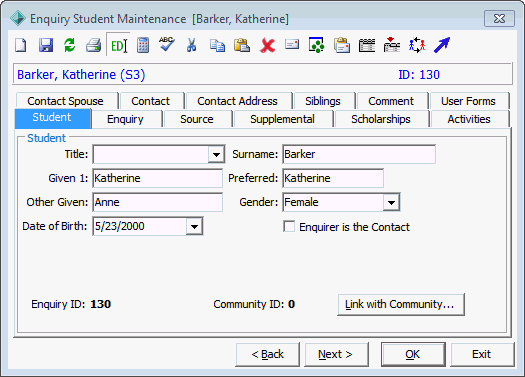Click the ID: 130 header text
The width and height of the screenshot is (525, 377).
(x=419, y=74)
